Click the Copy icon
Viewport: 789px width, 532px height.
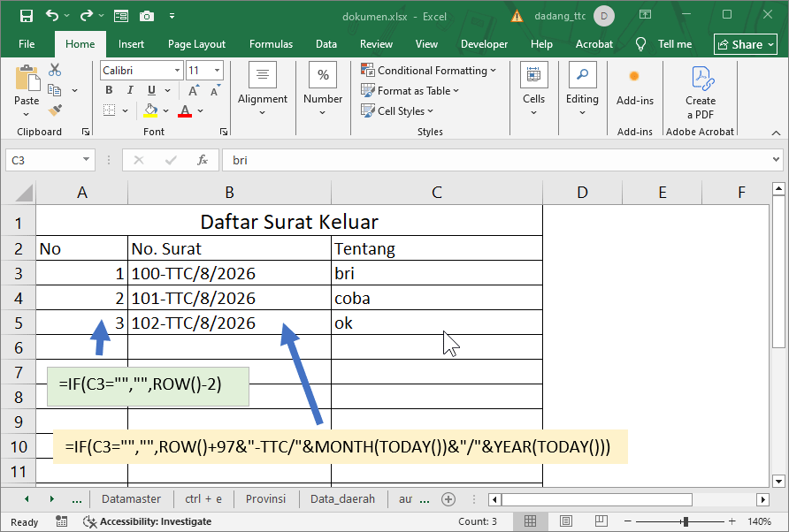click(54, 90)
